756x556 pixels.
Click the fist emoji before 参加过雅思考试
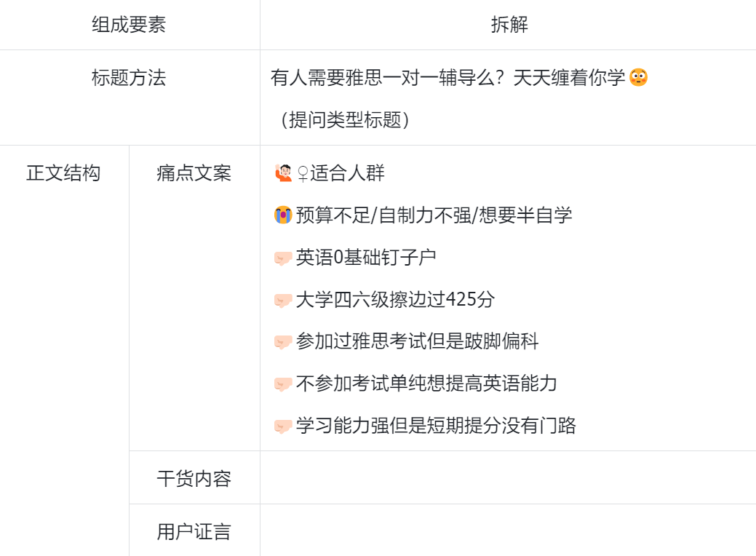[283, 342]
